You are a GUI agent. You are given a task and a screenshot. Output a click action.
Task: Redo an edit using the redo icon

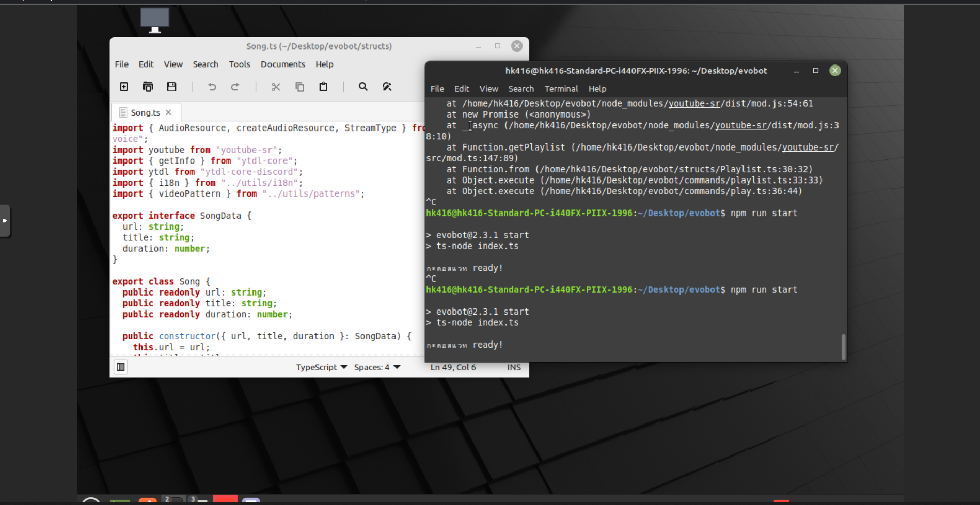pos(235,87)
